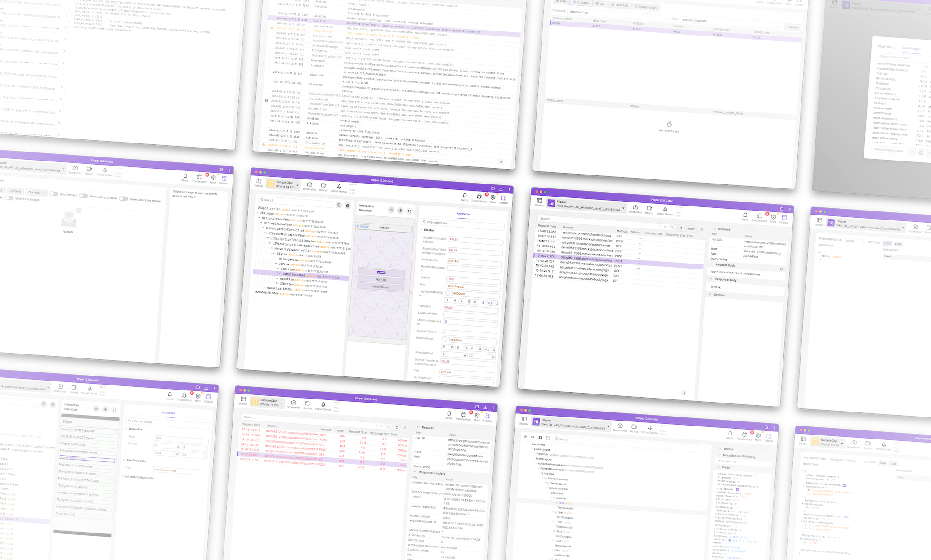
Task: Take a Screenshot in the SonarPost network window
Action: pyautogui.click(x=635, y=209)
